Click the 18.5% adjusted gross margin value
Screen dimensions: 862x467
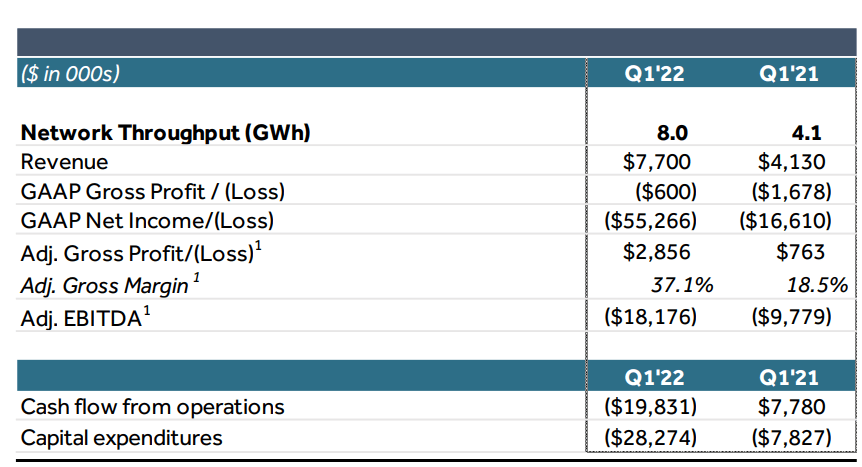[817, 285]
